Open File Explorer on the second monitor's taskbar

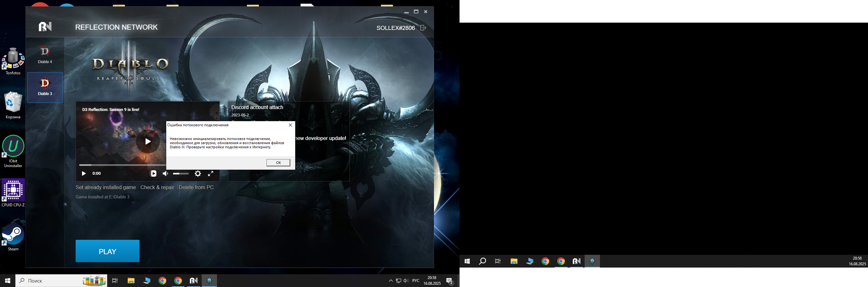514,261
